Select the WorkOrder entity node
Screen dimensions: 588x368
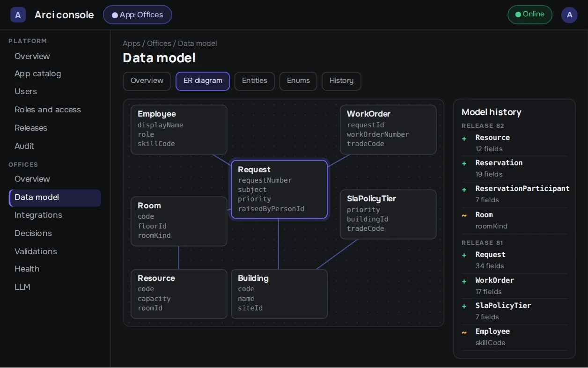coord(388,130)
